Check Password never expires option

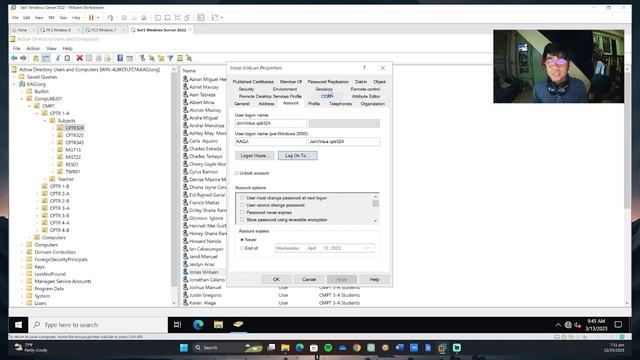tap(242, 213)
